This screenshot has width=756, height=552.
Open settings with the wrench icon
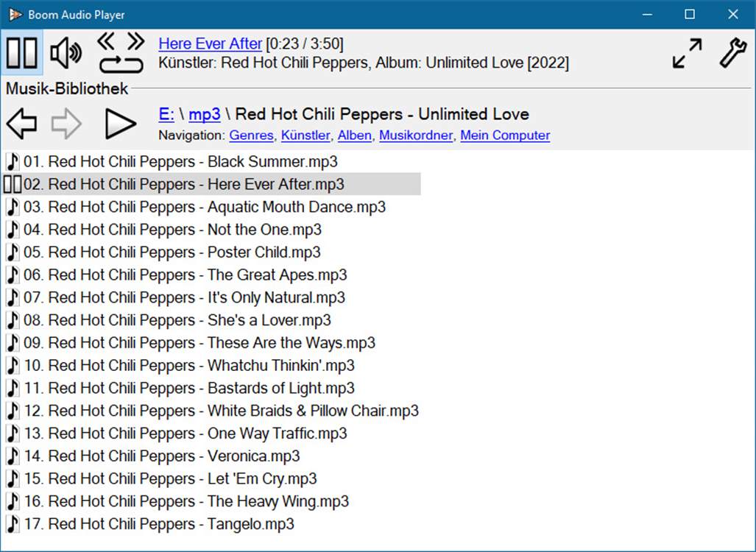point(732,52)
